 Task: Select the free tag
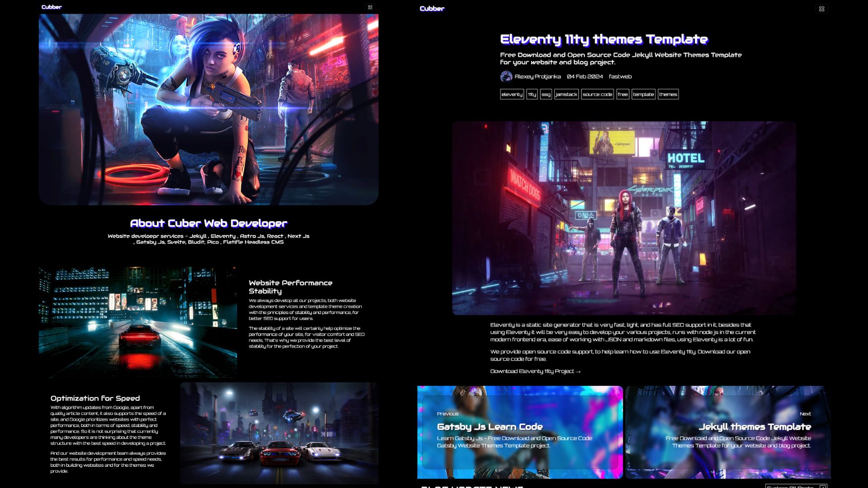tap(623, 94)
